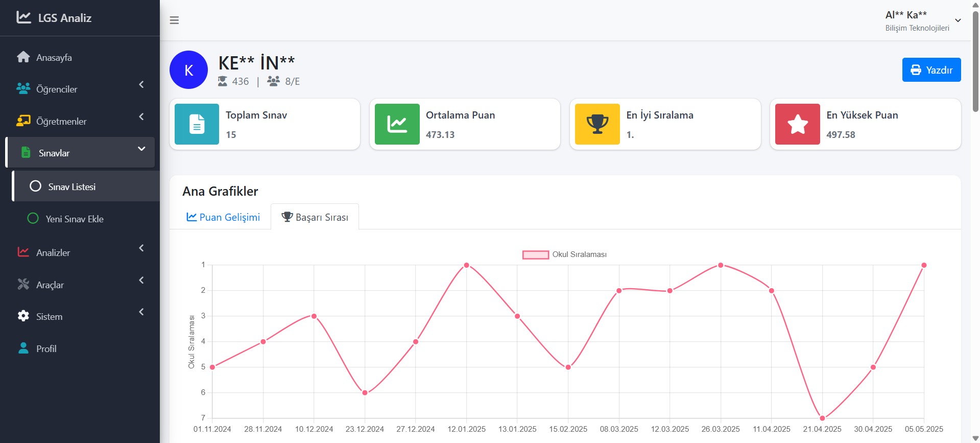980x443 pixels.
Task: Click the 21.04.2025 data point on chart
Action: click(822, 418)
